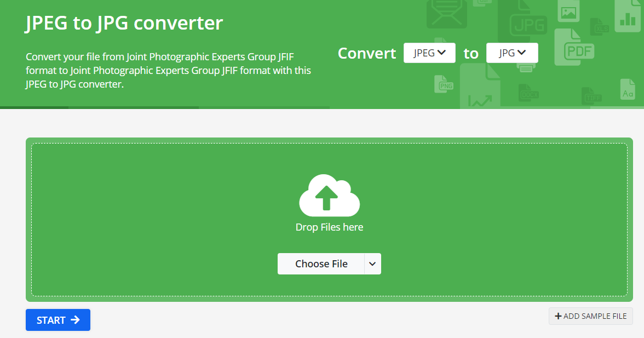Viewport: 644px width, 338px height.
Task: Click the envelope mail icon
Action: click(x=447, y=13)
